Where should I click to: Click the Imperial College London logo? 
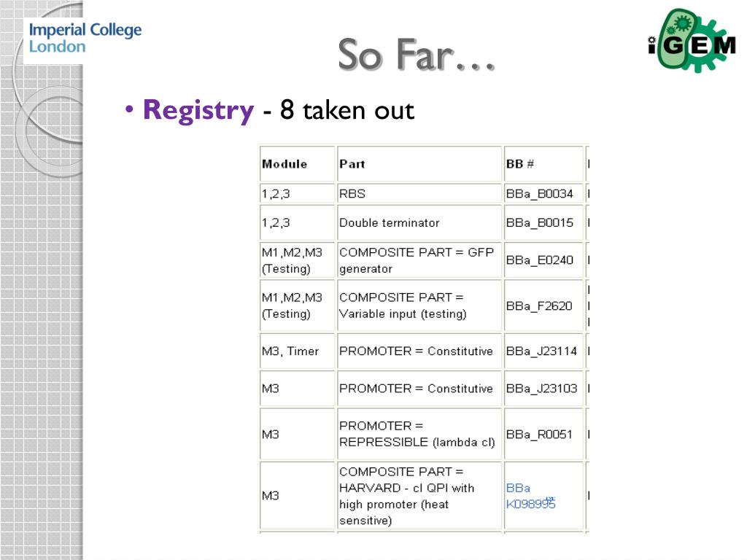[x=85, y=38]
